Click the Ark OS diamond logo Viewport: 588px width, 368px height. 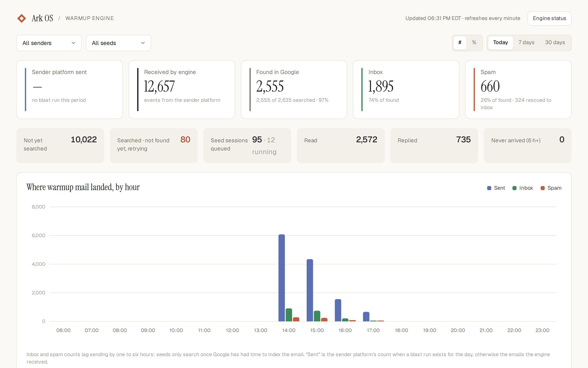click(21, 18)
